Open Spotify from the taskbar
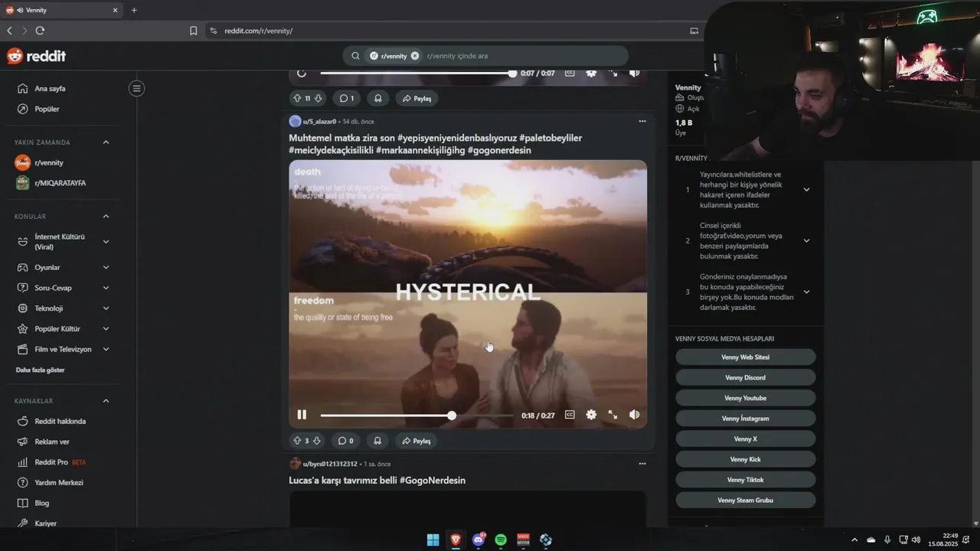980x551 pixels. click(x=501, y=540)
